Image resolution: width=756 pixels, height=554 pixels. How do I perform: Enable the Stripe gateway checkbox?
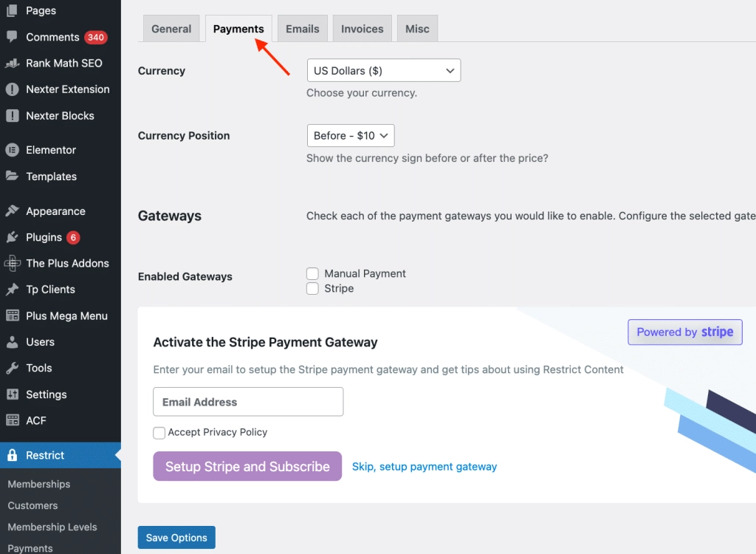coord(312,289)
